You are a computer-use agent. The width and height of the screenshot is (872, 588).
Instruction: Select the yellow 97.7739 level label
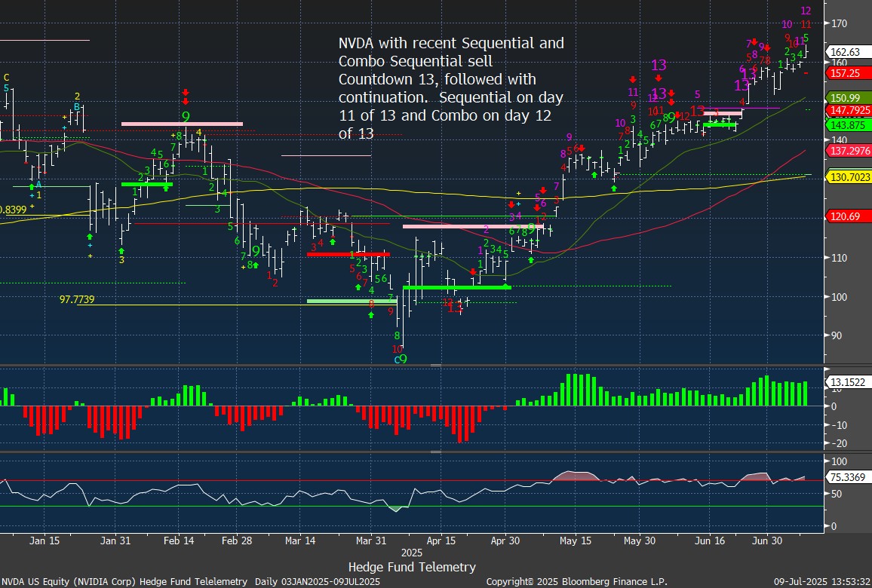click(77, 299)
